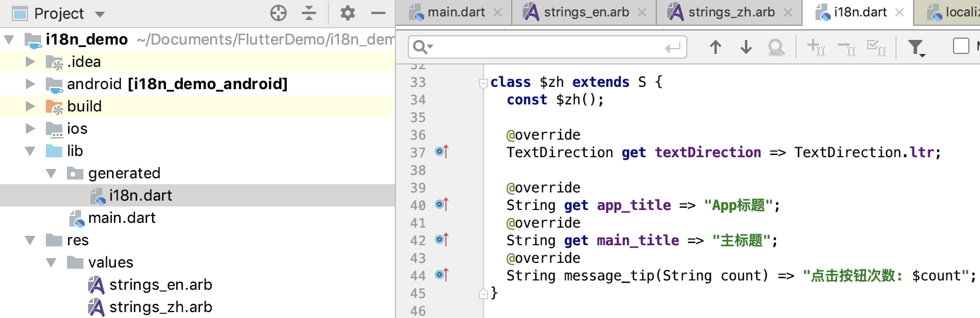Collapse the lib folder
Screen dimensions: 980x318
click(x=30, y=151)
